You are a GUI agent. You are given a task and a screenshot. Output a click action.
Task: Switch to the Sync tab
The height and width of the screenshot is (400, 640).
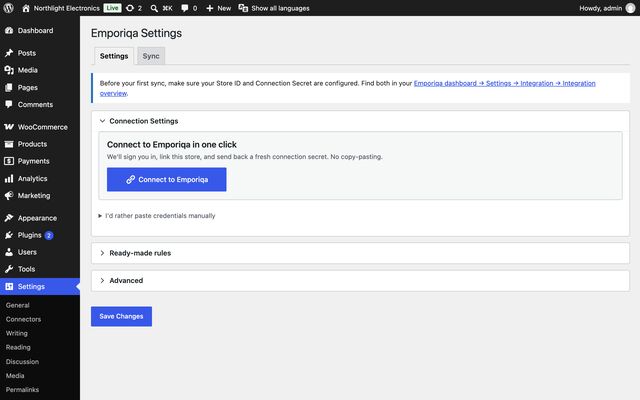pyautogui.click(x=151, y=56)
